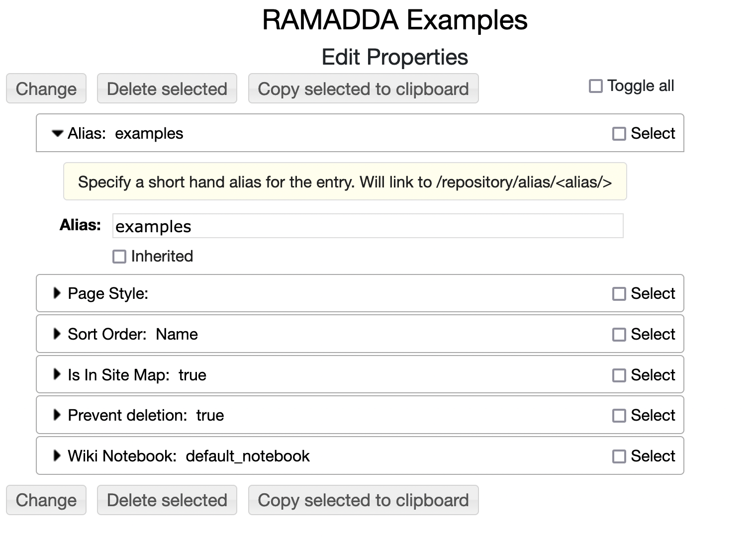The width and height of the screenshot is (756, 539).
Task: Select the Sort Order checkbox
Action: [x=619, y=335]
